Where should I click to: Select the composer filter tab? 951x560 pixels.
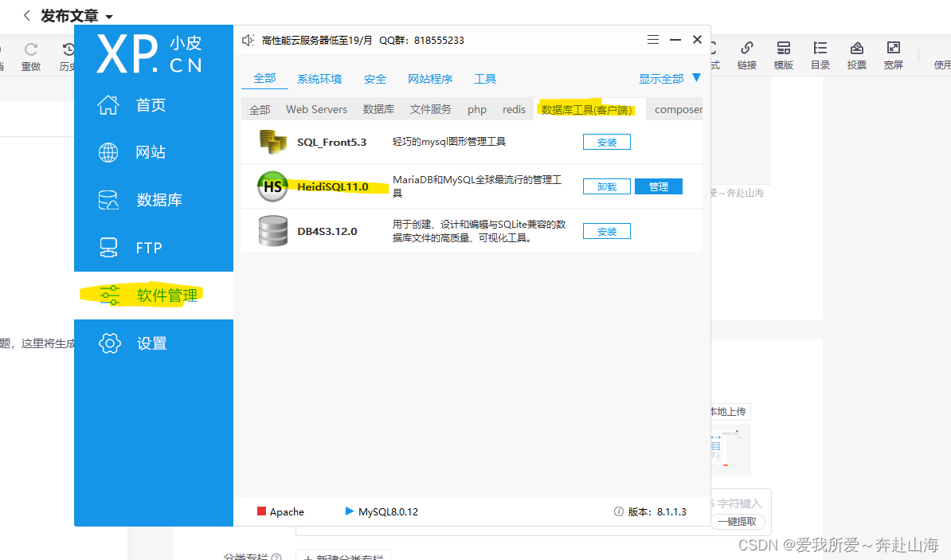678,109
